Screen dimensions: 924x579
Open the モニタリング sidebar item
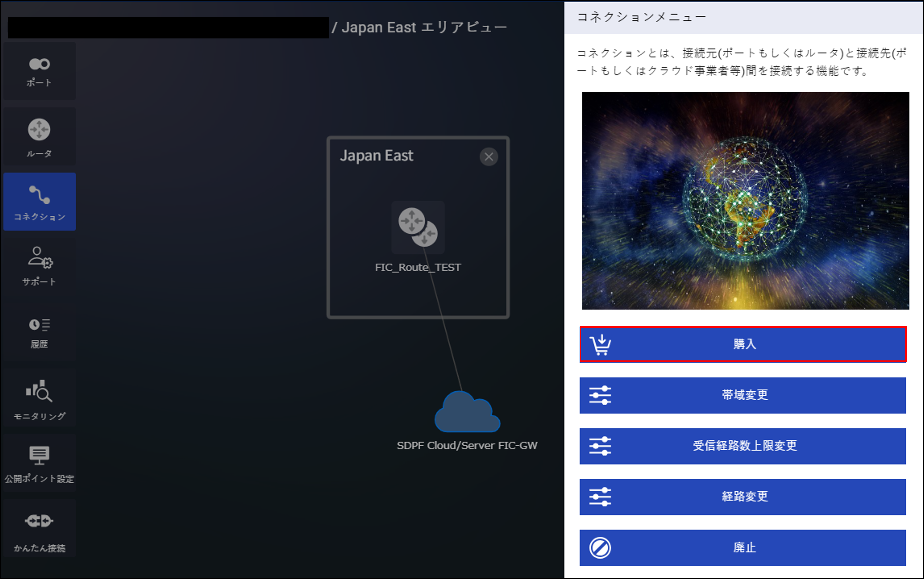pos(39,397)
